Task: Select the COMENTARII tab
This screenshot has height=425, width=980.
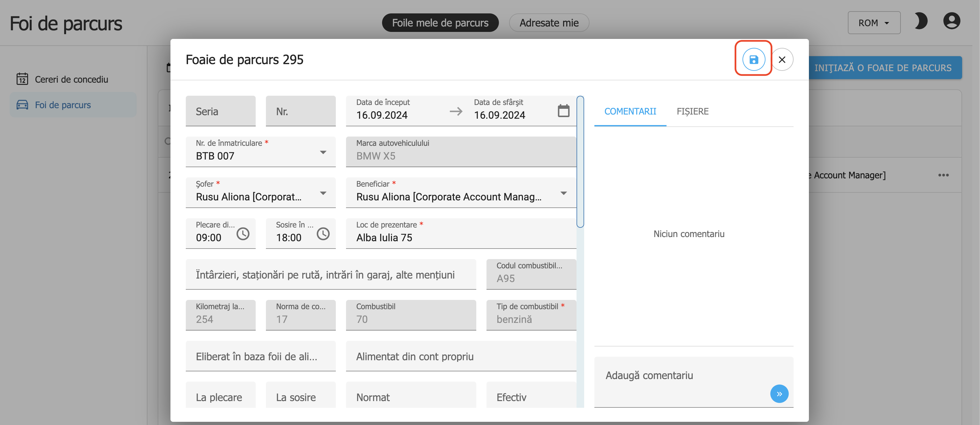Action: pyautogui.click(x=630, y=111)
